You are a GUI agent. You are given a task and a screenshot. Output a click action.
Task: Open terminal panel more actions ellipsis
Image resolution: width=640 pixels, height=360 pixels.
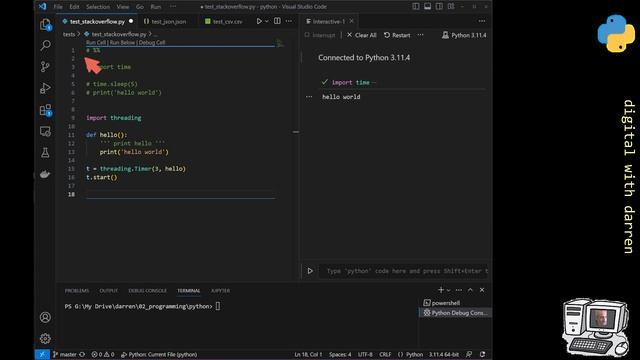click(459, 290)
